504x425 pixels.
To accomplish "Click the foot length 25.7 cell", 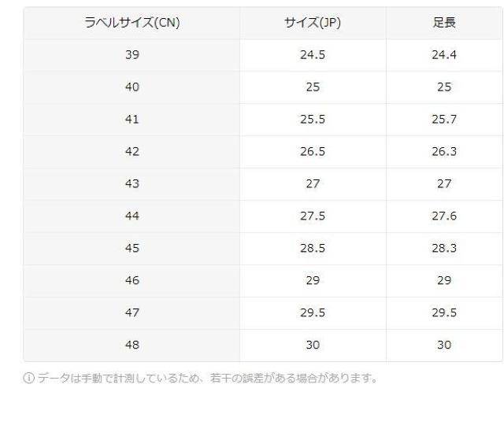I will click(444, 120).
